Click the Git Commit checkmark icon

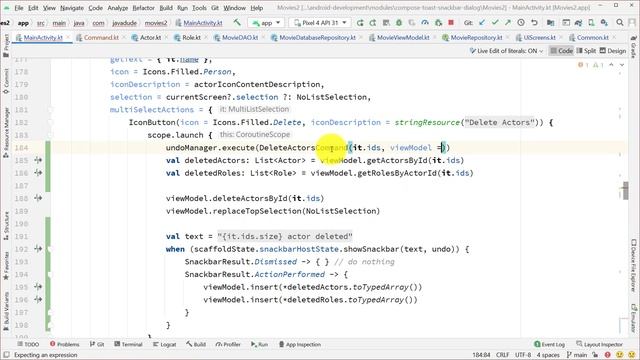(x=495, y=23)
